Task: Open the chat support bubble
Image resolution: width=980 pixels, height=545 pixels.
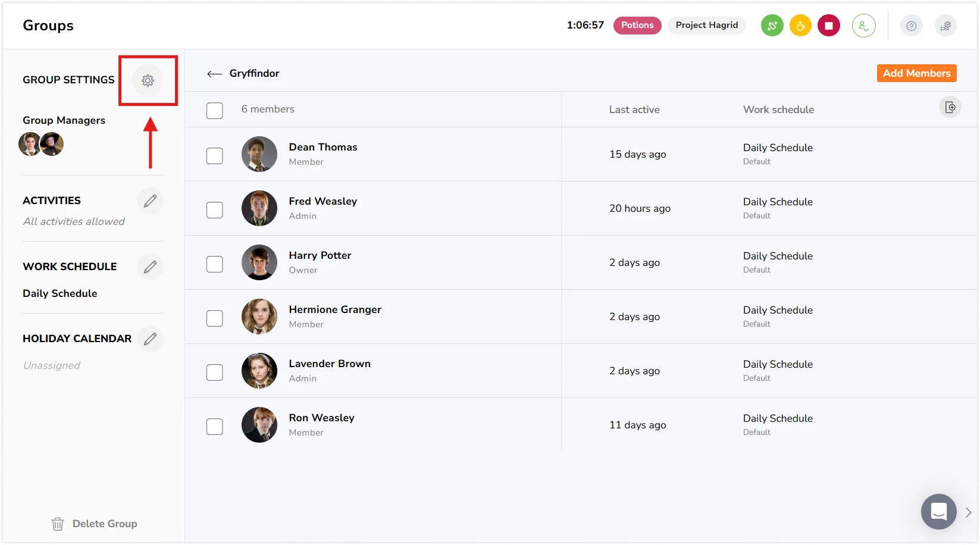Action: (938, 511)
